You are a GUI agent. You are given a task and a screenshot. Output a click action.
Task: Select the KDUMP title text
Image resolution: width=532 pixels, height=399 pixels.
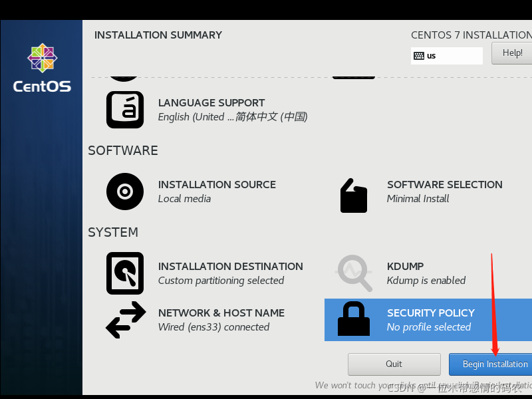405,267
